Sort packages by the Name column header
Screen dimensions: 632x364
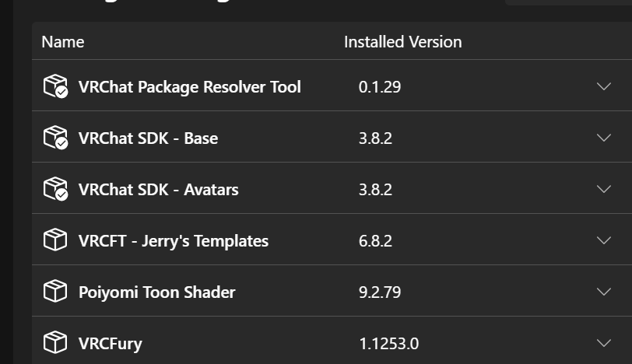coord(62,42)
